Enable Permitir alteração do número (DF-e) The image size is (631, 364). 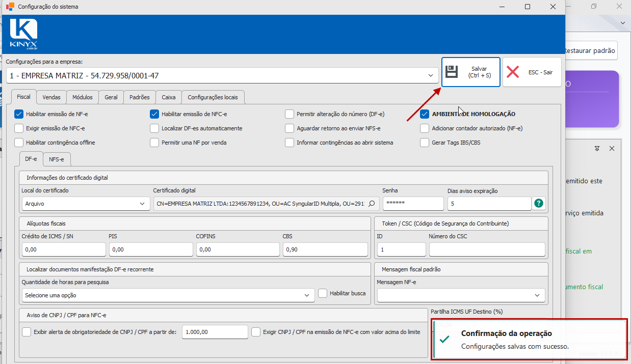point(290,114)
